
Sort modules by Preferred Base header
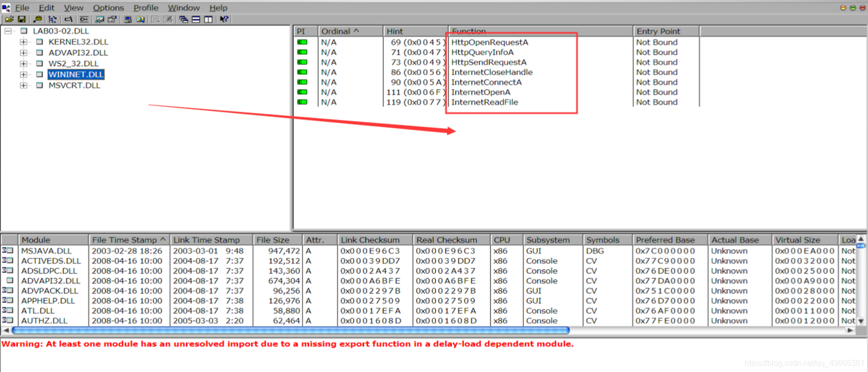point(670,240)
